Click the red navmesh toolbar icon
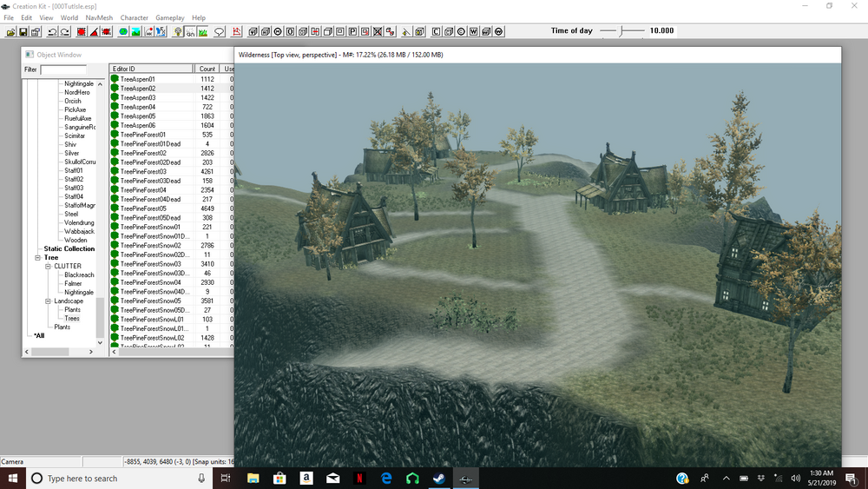The width and height of the screenshot is (868, 489). point(236,31)
